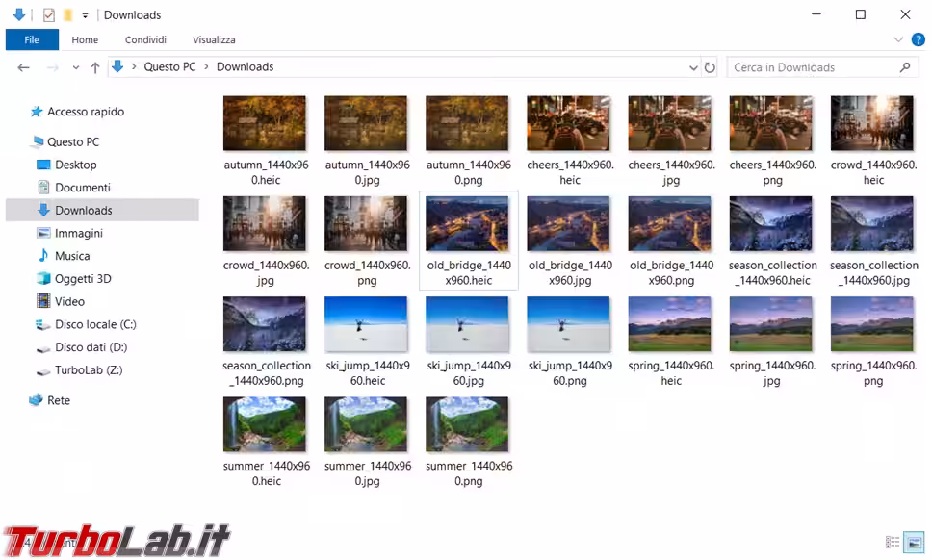
Task: Select Disco locale (C:) in sidebar
Action: coord(95,324)
